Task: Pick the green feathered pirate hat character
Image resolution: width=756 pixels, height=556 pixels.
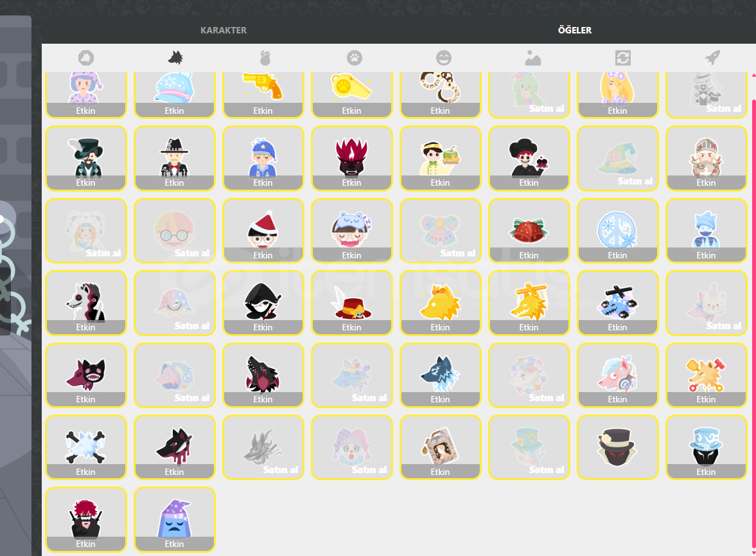Action: (86, 158)
